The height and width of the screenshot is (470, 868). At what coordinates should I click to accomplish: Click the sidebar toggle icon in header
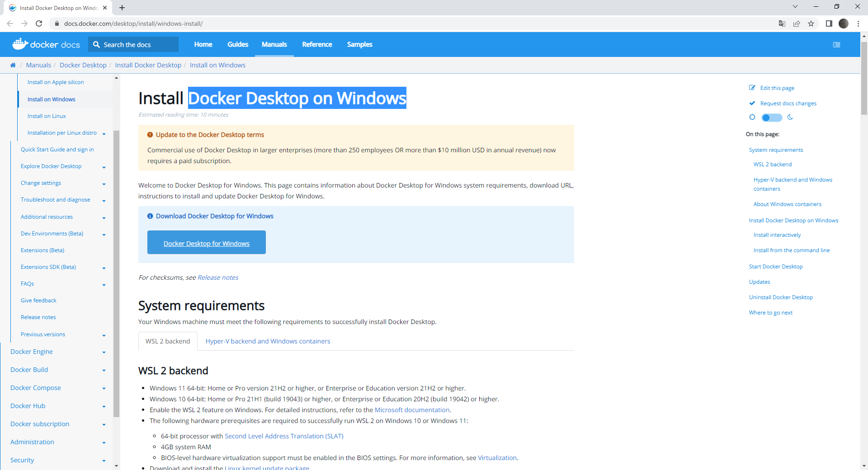click(836, 45)
